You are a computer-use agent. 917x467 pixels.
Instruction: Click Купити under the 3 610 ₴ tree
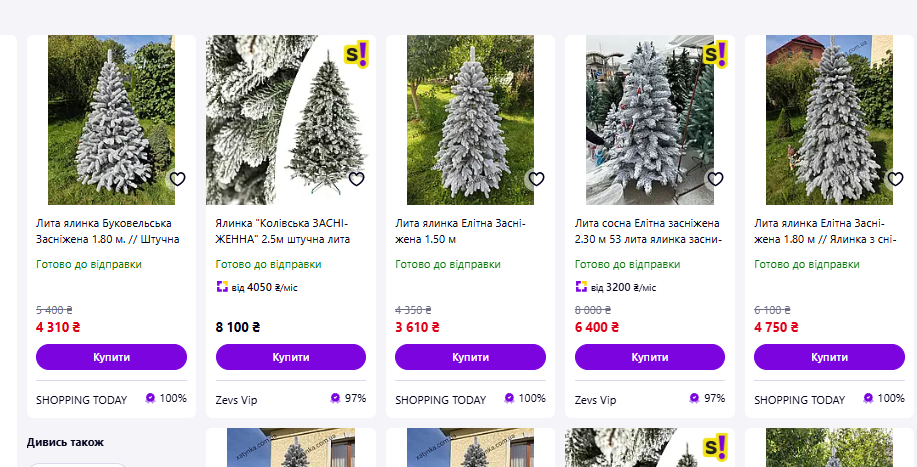coord(470,357)
